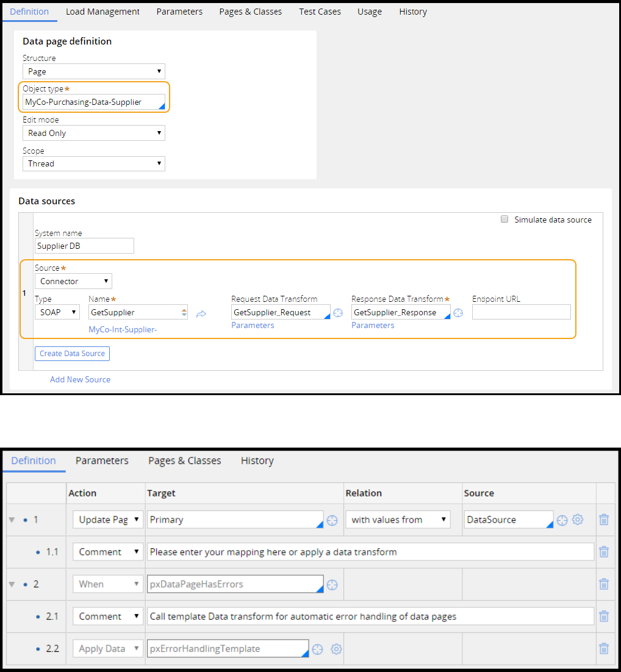Image resolution: width=621 pixels, height=672 pixels.
Task: Open the Structure dropdown showing Page
Action: pyautogui.click(x=94, y=71)
